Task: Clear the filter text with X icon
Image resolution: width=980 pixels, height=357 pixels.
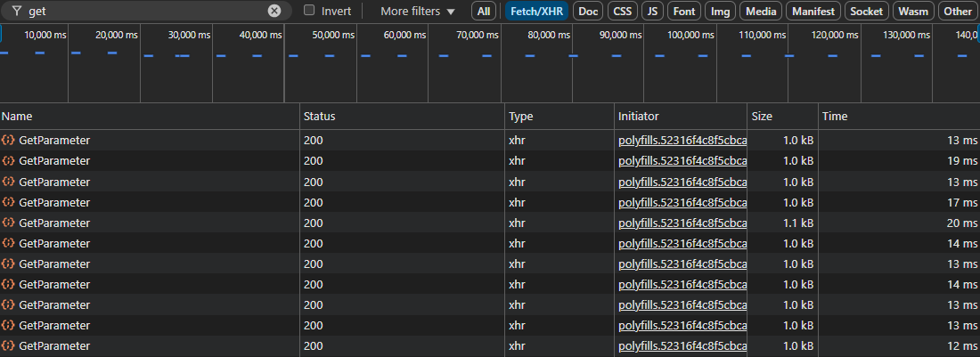Action: pyautogui.click(x=274, y=12)
